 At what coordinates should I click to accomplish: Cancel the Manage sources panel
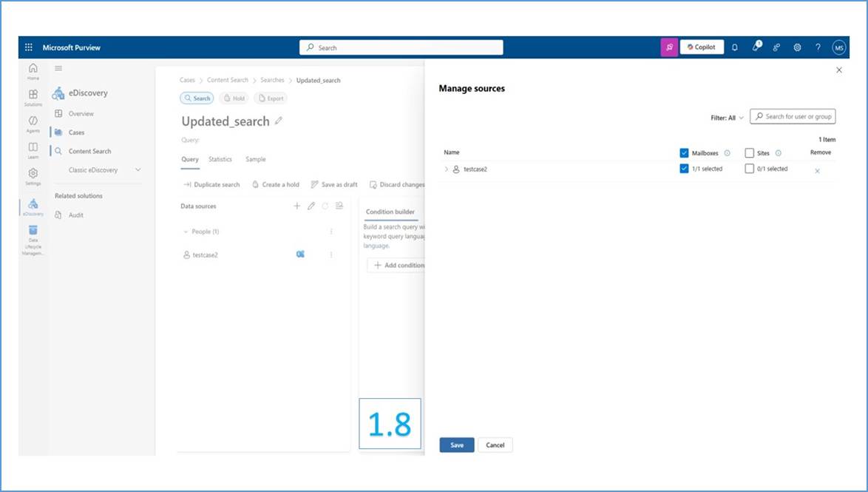click(x=495, y=445)
